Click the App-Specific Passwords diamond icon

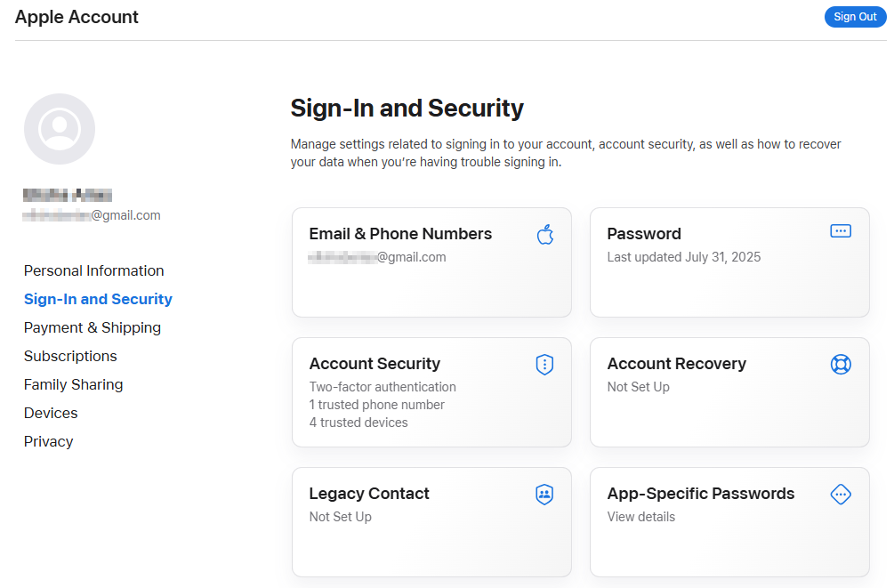[841, 495]
